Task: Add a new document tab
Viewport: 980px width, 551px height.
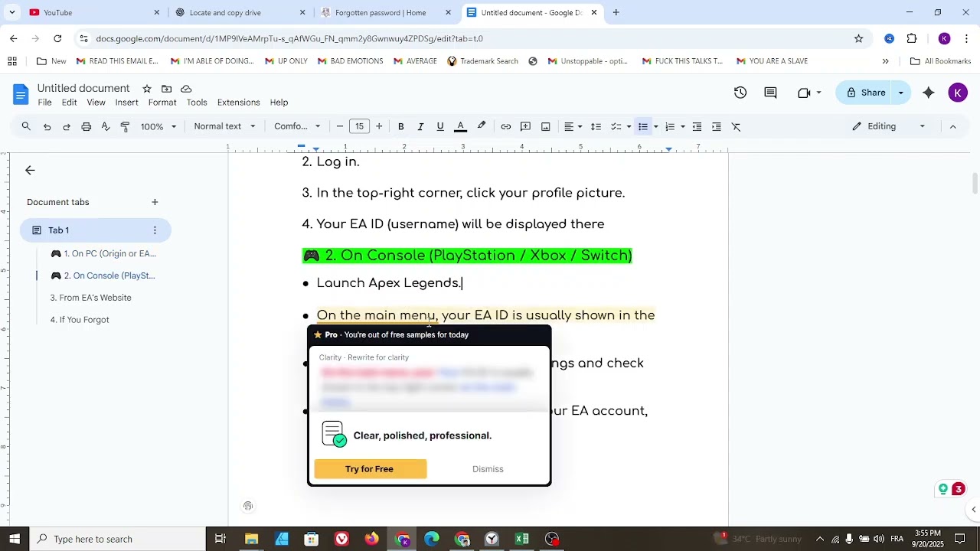Action: 155,202
